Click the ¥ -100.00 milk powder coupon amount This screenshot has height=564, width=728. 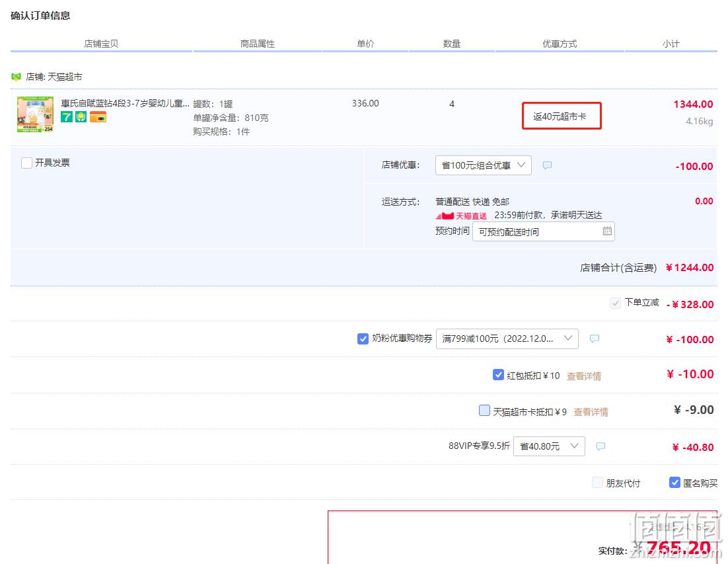(x=690, y=340)
